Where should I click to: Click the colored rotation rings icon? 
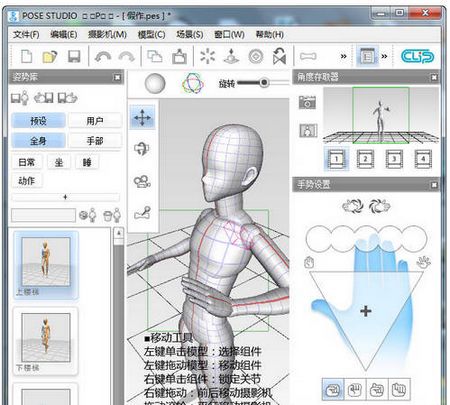[x=193, y=83]
